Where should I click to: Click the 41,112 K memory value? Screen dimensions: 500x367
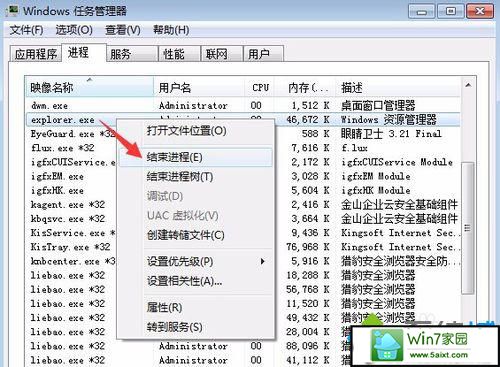pos(308,360)
